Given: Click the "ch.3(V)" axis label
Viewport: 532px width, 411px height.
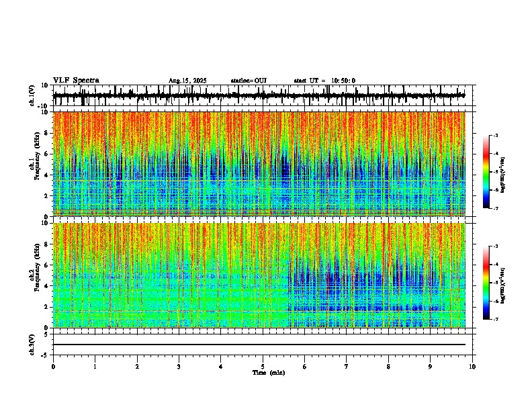Looking at the screenshot, I should [x=32, y=345].
